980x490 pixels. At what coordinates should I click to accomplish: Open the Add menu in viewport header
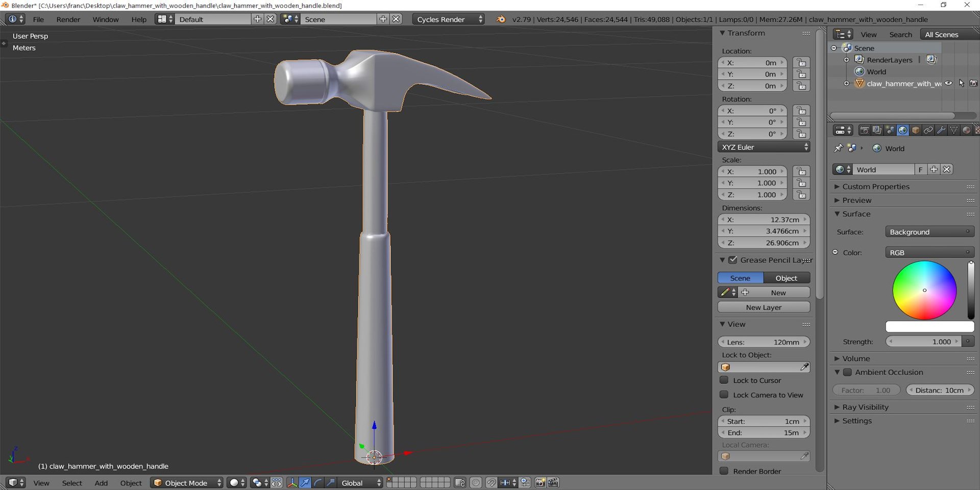(x=101, y=483)
